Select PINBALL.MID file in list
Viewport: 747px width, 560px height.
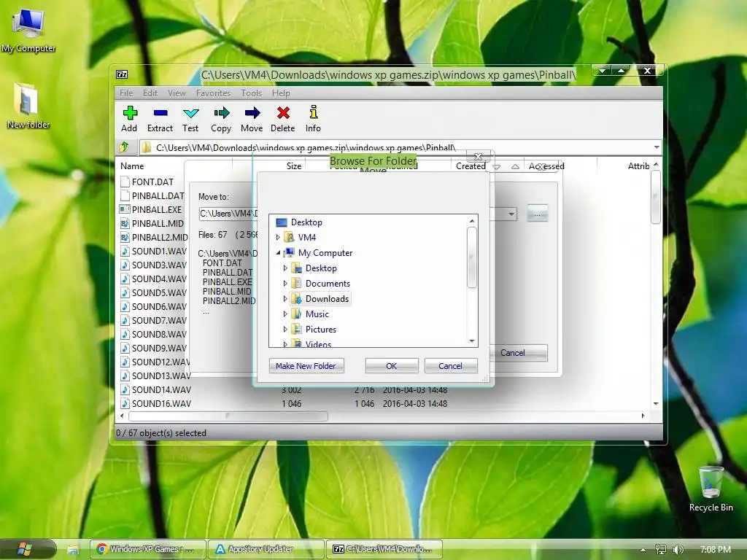[158, 223]
